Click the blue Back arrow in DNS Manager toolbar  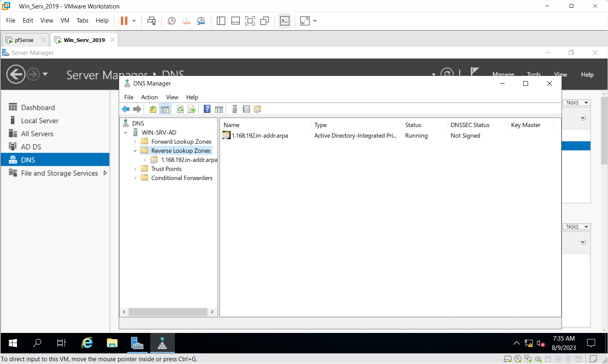(126, 109)
